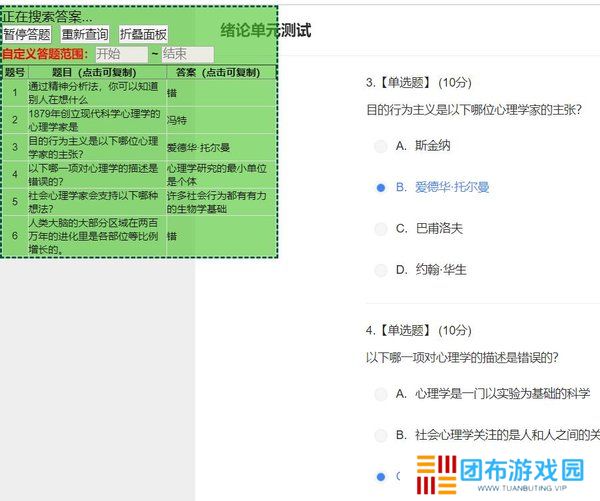Focus the 开始 range input field
The width and height of the screenshot is (600, 501).
pyautogui.click(x=121, y=54)
